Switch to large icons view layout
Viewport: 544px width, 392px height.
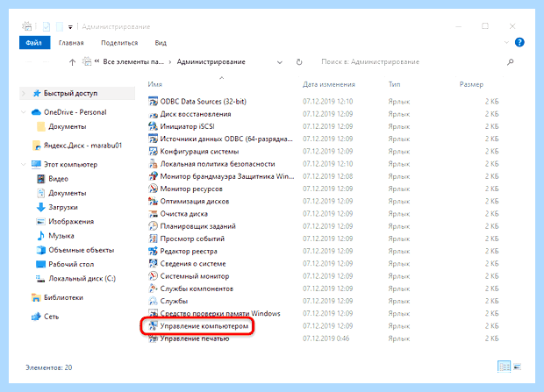518,367
